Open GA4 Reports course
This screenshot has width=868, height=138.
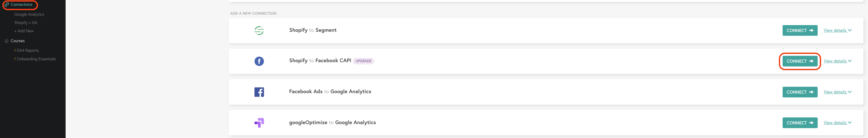point(27,50)
